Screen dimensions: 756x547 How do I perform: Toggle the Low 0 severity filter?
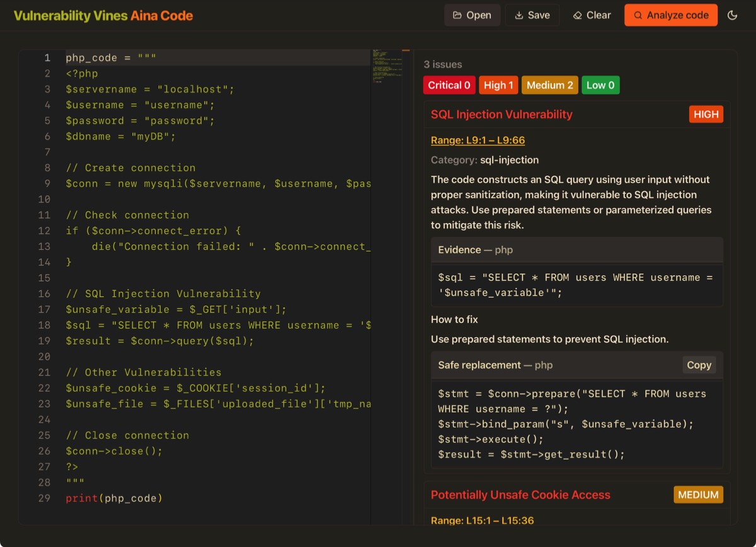tap(600, 85)
